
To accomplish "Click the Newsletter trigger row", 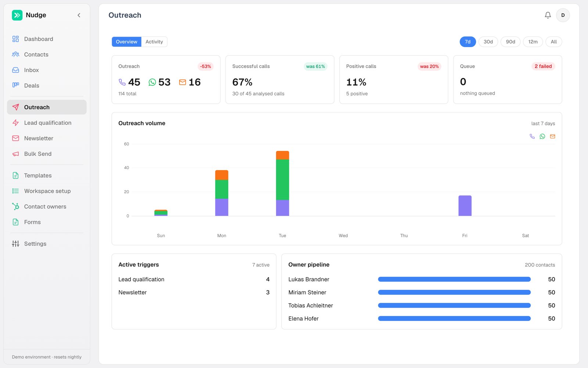I will pyautogui.click(x=194, y=293).
